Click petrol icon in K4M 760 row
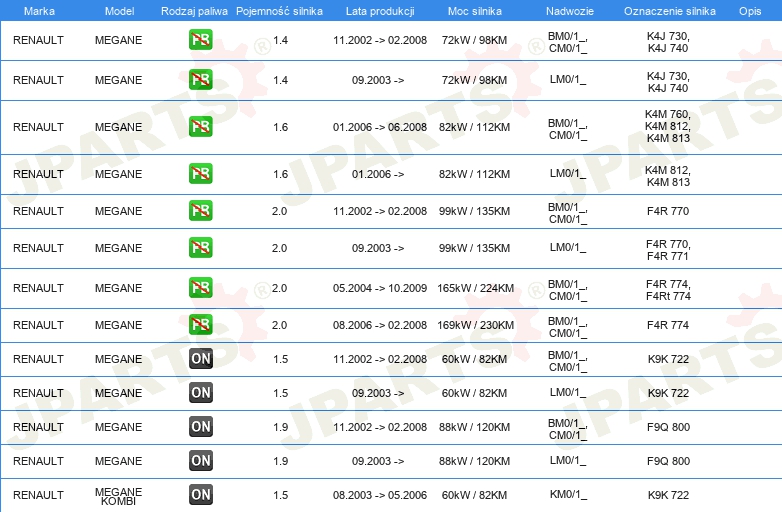Viewport: 782px width, 512px height. [x=200, y=127]
